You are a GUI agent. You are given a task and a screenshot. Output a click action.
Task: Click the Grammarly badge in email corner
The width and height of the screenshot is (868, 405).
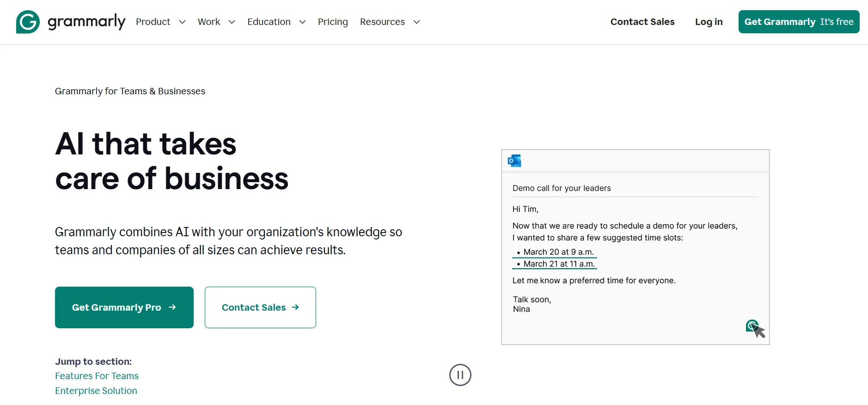(752, 326)
